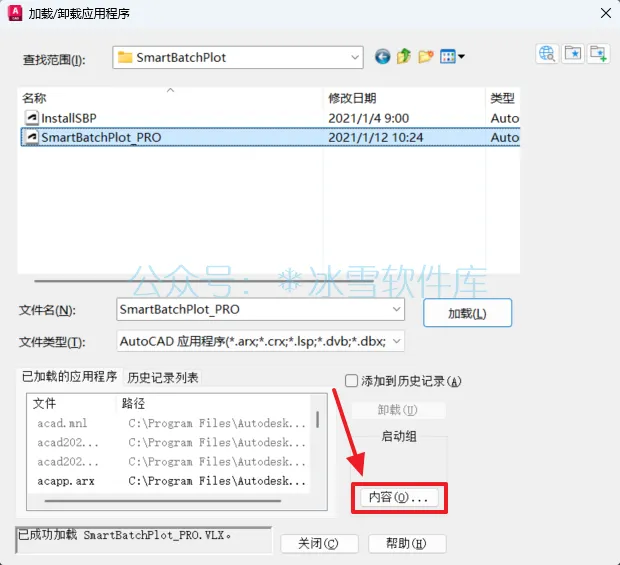Enable 添加到历史记录 checkbox
This screenshot has height=565, width=620.
[x=351, y=381]
